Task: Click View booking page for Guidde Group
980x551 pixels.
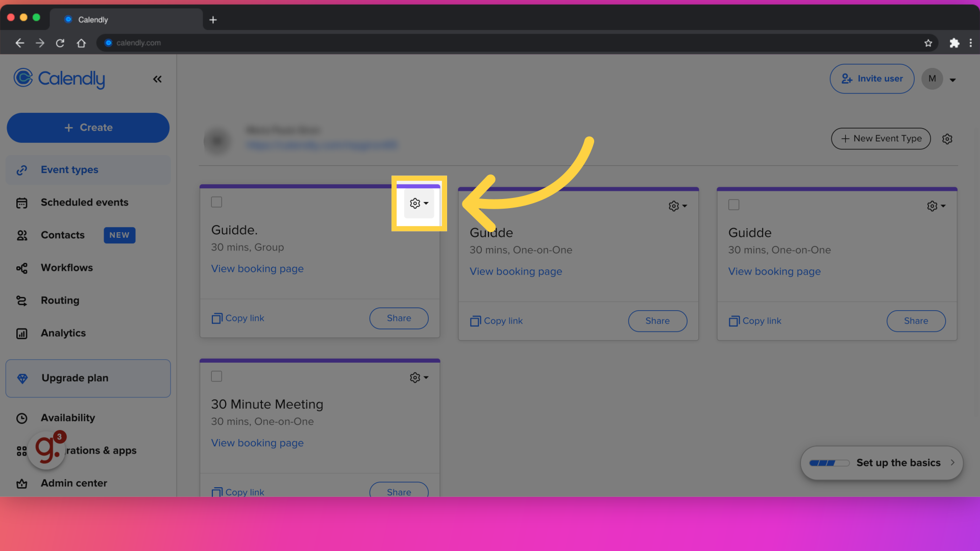Action: (258, 268)
